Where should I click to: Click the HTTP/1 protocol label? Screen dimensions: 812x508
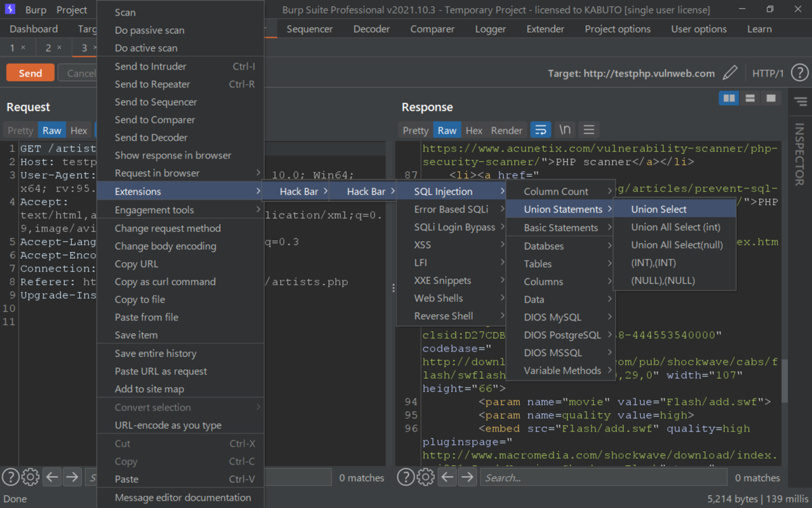pyautogui.click(x=768, y=73)
